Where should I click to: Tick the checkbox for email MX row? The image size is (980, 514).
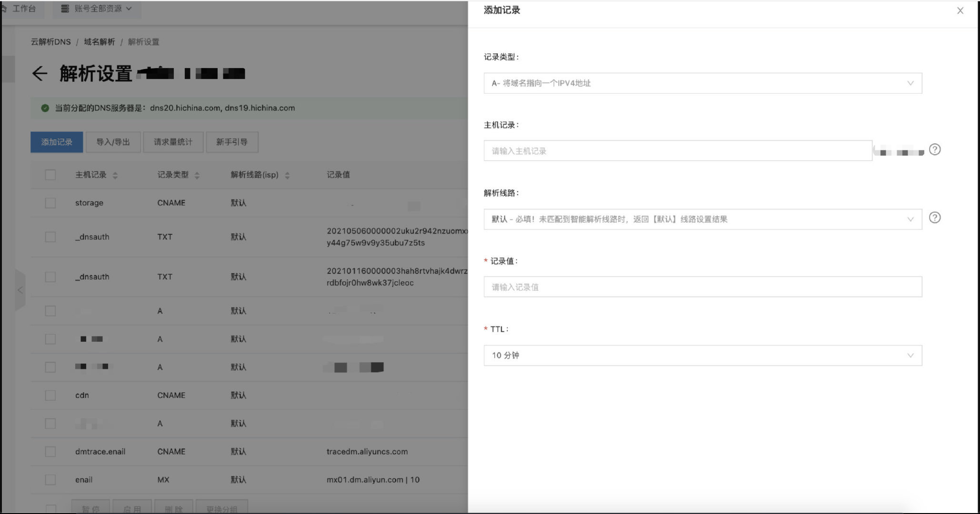tap(50, 479)
